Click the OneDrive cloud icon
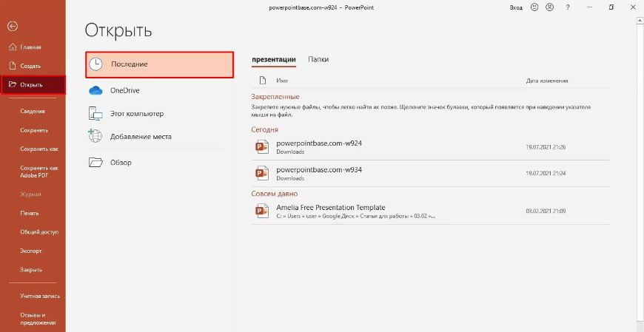This screenshot has height=332, width=644. tap(95, 91)
